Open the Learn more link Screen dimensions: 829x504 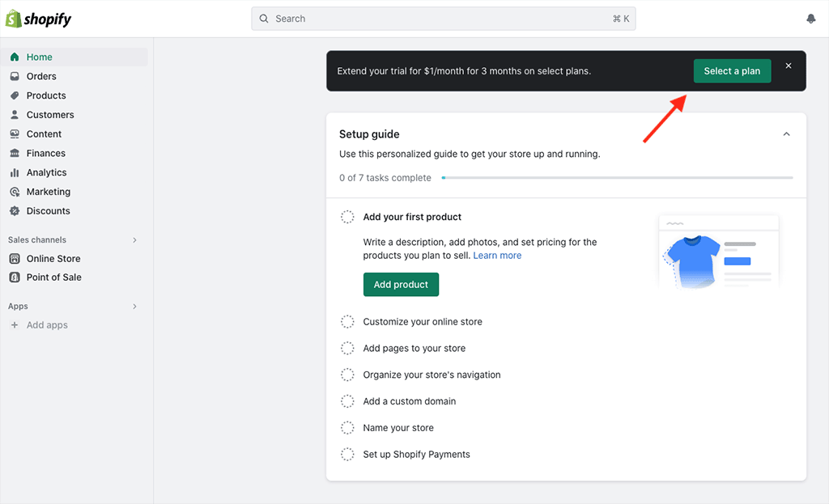[x=497, y=255]
